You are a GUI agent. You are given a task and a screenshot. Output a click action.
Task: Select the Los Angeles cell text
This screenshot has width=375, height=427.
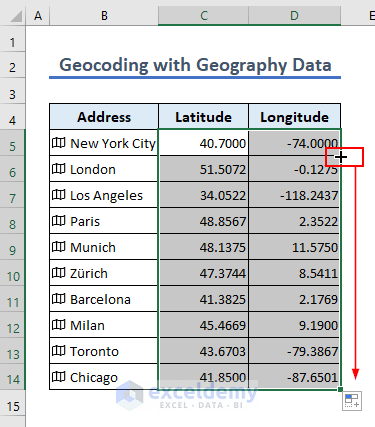106,196
